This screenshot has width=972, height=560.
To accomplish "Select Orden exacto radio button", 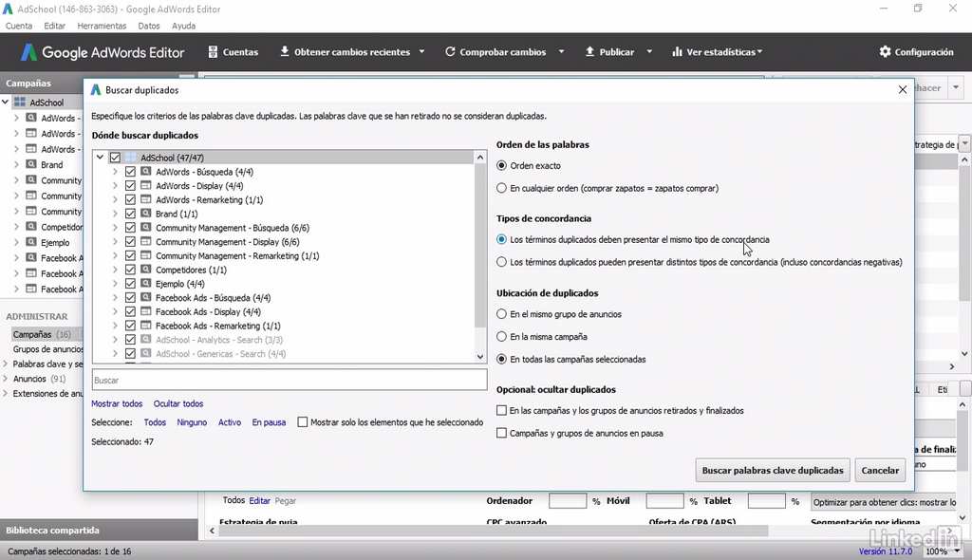I will (x=501, y=165).
